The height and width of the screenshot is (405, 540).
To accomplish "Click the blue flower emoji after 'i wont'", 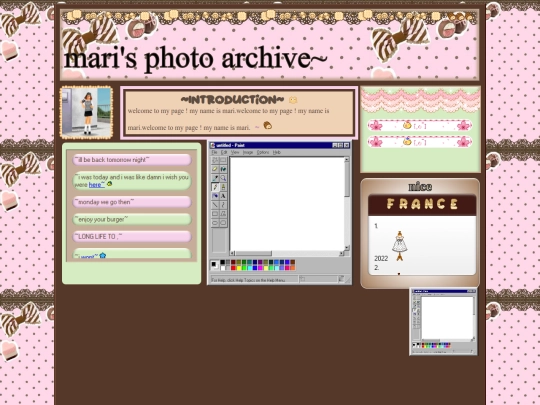I will [x=103, y=256].
